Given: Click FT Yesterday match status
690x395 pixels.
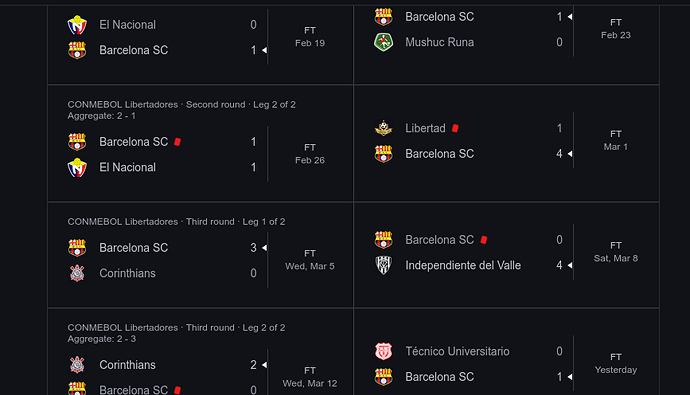Looking at the screenshot, I should click(x=616, y=363).
